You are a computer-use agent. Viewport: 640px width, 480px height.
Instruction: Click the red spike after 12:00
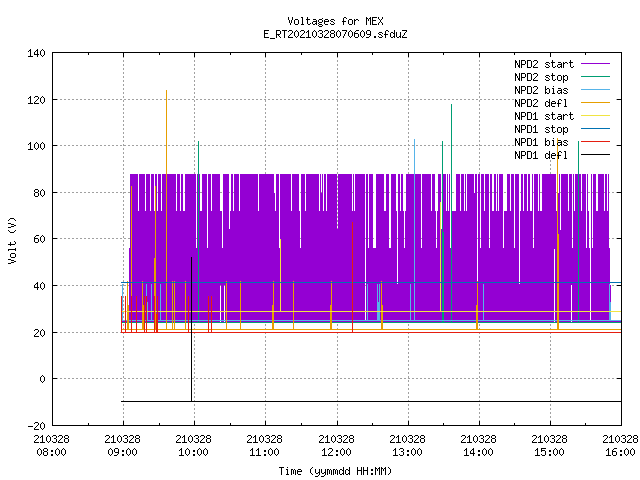pyautogui.click(x=353, y=277)
